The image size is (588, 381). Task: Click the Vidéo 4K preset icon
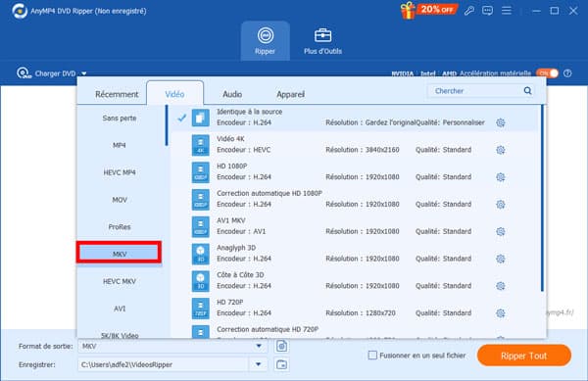pos(201,145)
